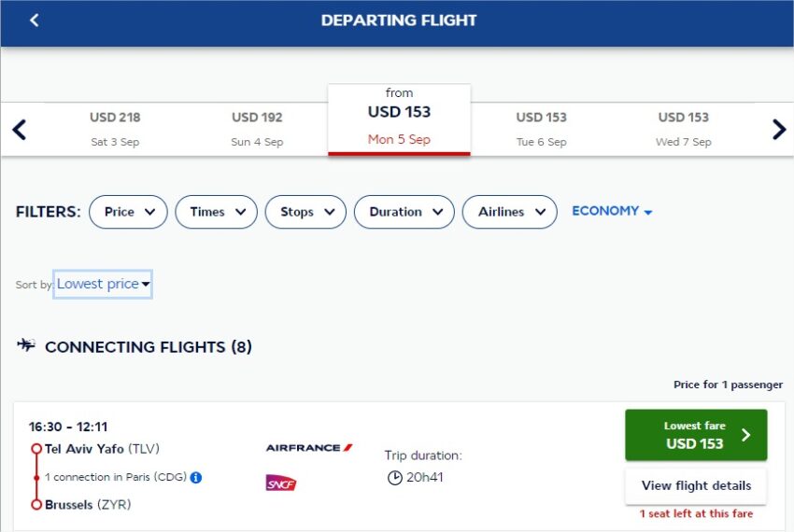Image resolution: width=794 pixels, height=532 pixels.
Task: Open the Sort by Lowest price selector
Action: point(103,284)
